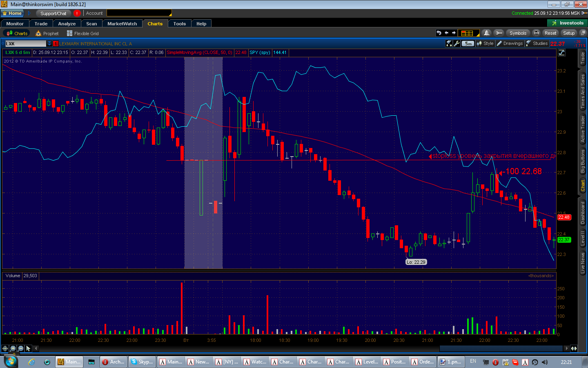Click the Home button
588x368 pixels.
[12, 13]
